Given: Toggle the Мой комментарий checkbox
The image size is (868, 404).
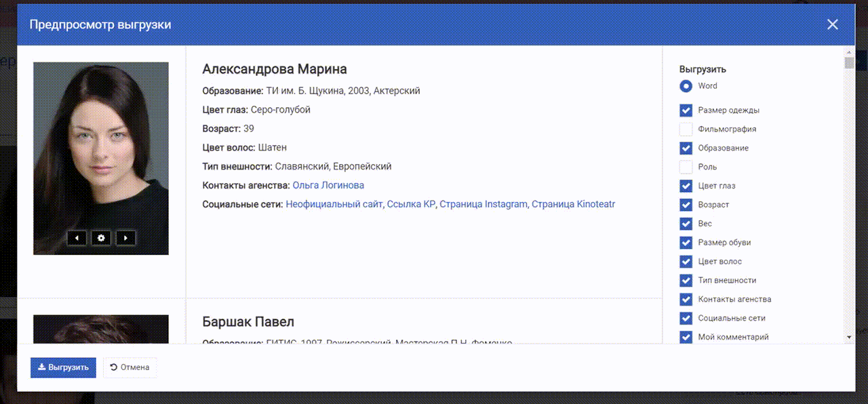Looking at the screenshot, I should [686, 337].
